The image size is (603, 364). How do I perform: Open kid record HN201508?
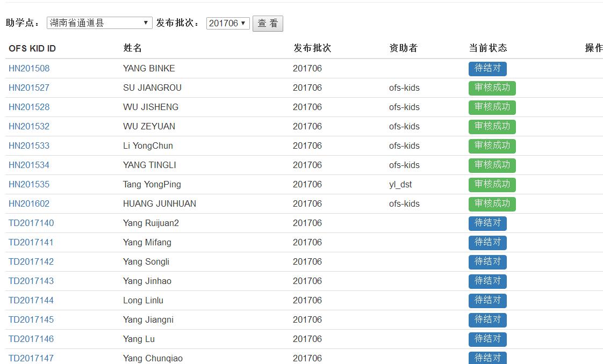tap(29, 68)
